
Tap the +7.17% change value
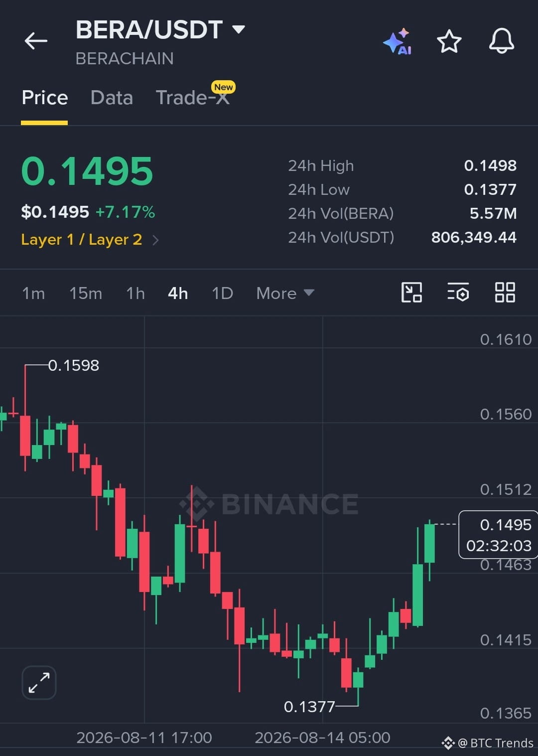click(125, 212)
